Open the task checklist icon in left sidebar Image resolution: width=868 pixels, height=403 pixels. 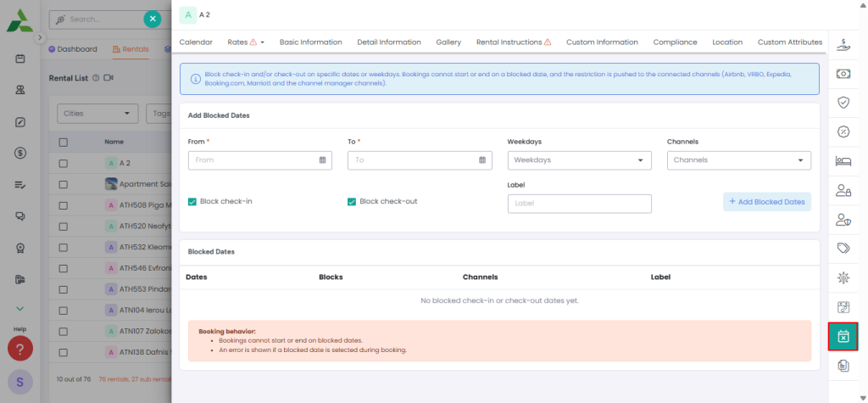tap(20, 185)
